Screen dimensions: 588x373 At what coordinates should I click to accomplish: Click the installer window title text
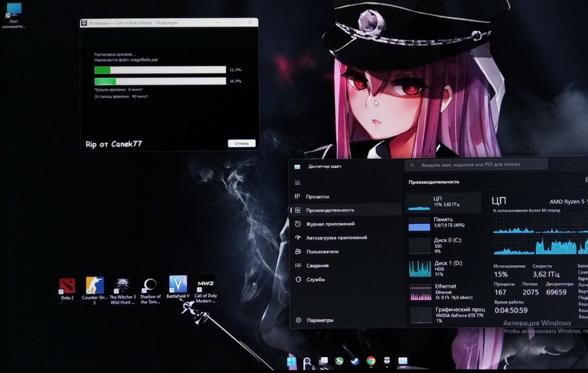pos(133,23)
